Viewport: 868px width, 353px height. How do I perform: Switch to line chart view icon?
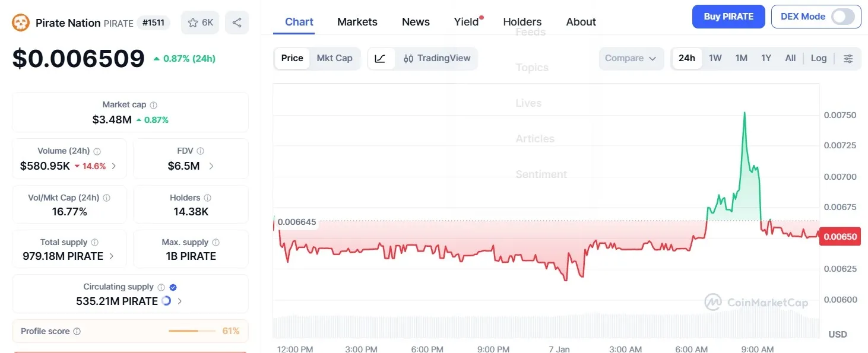[381, 58]
